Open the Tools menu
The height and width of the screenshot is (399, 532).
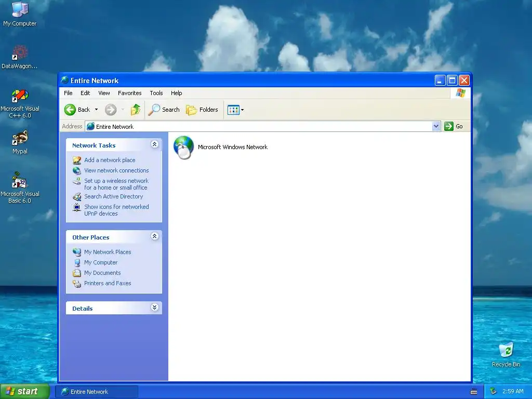coord(156,93)
